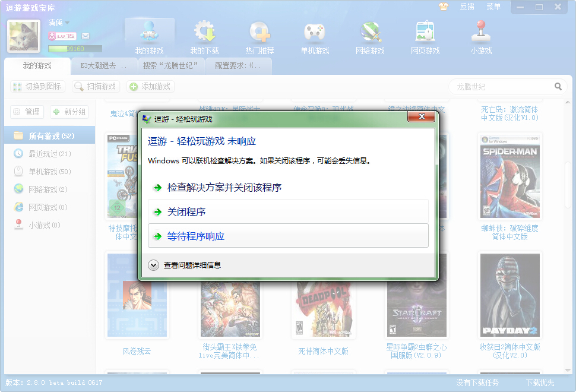Click 死亡岛：激流简体中文版 title
This screenshot has height=392, width=576.
(510, 113)
